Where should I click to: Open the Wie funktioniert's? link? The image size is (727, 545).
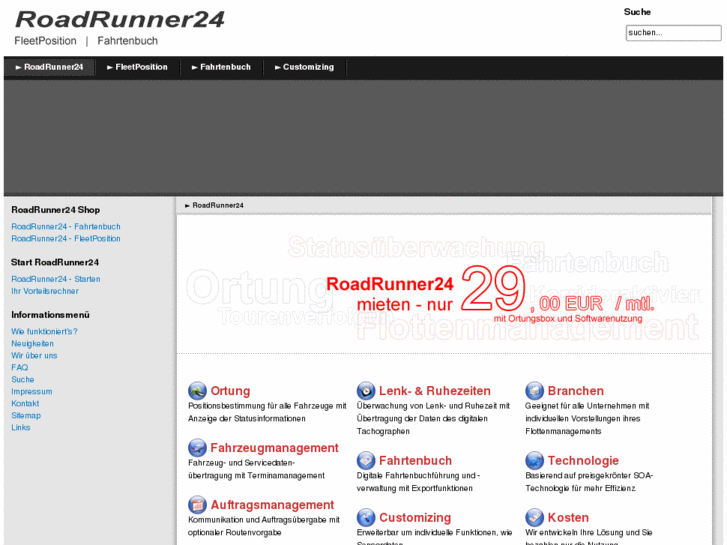(x=45, y=331)
